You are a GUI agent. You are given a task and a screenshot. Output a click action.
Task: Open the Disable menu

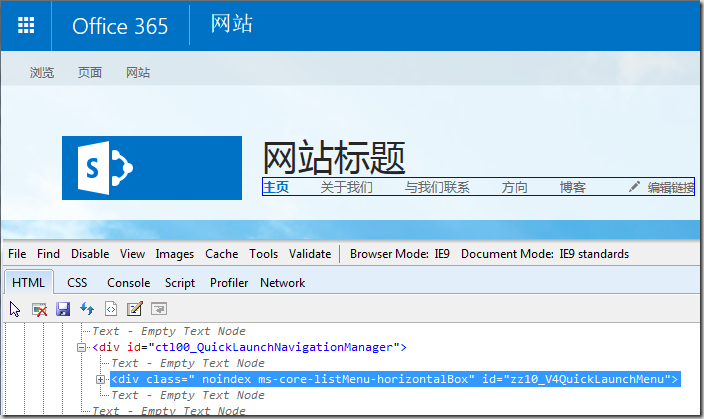pyautogui.click(x=90, y=254)
